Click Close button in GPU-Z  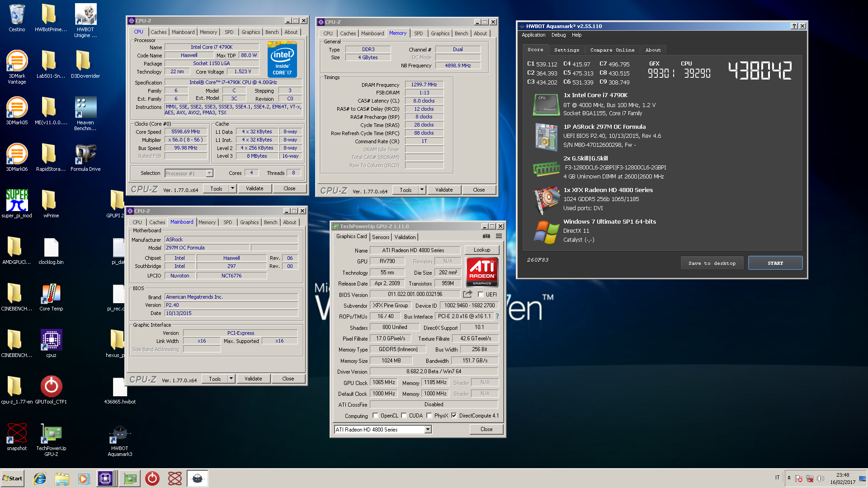486,429
